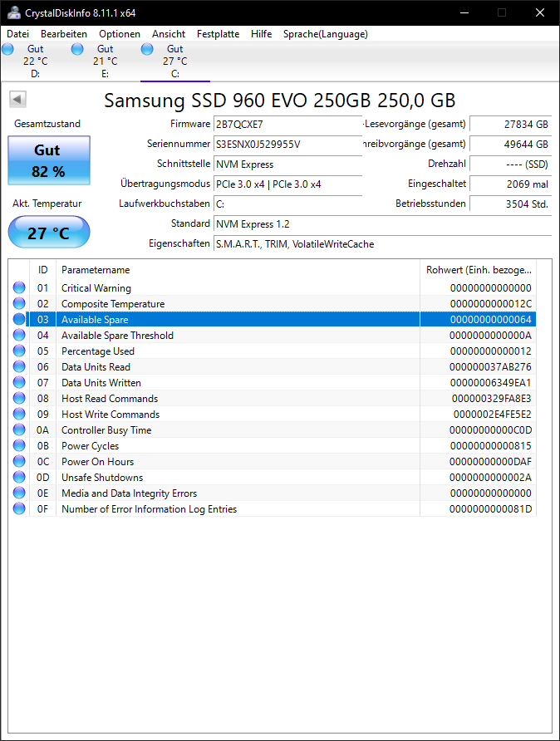The height and width of the screenshot is (741, 560).
Task: Click the status circle for Available Spare Threshold
Action: (x=19, y=335)
